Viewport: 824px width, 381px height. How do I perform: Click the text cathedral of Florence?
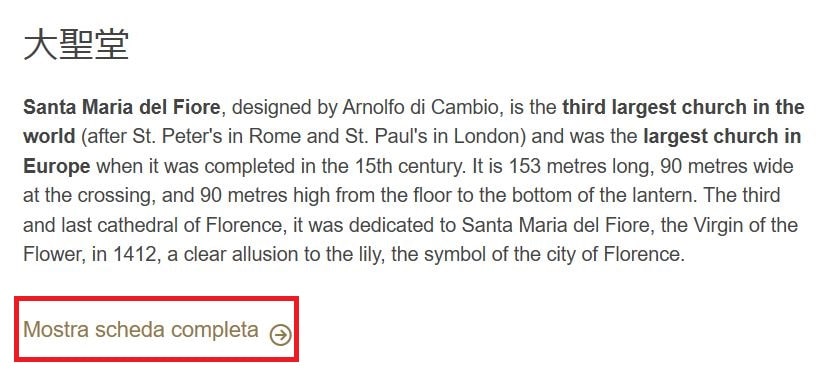point(190,225)
